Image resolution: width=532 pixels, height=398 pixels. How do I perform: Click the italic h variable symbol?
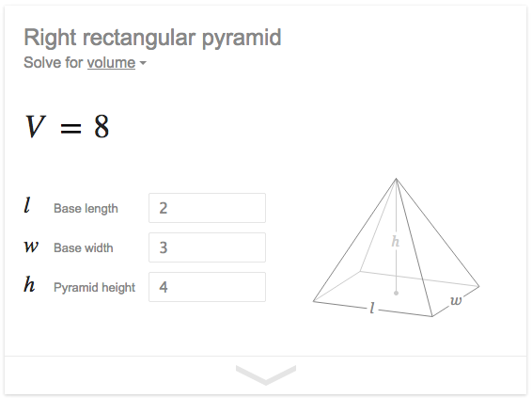[x=29, y=284]
